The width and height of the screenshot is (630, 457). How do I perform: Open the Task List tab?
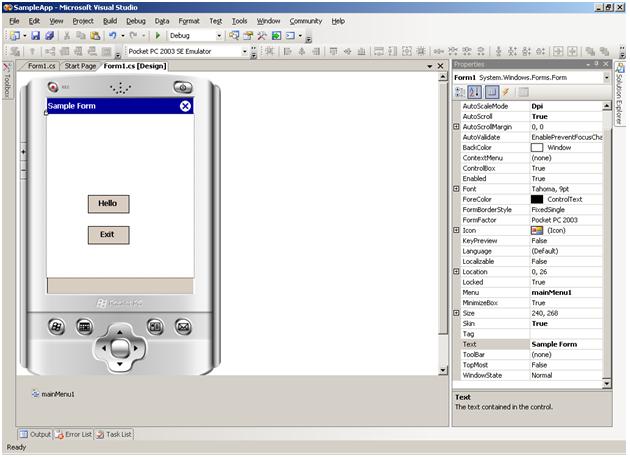114,434
